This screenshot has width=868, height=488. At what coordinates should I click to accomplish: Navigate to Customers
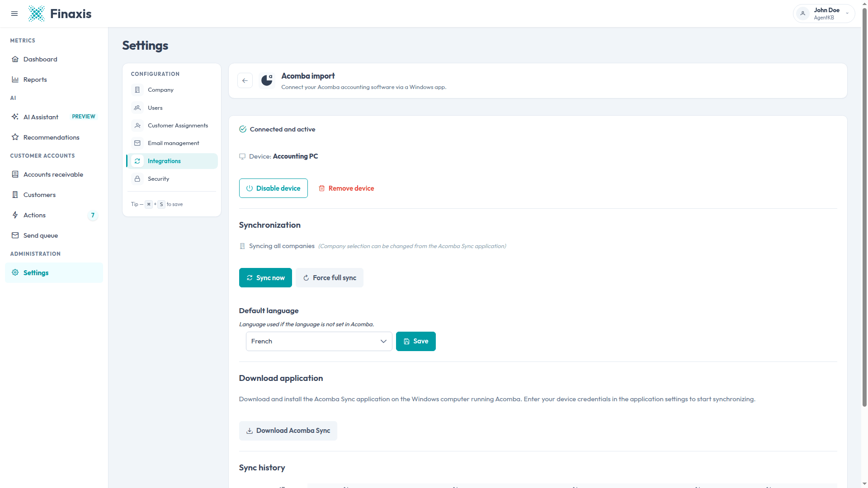(54, 195)
